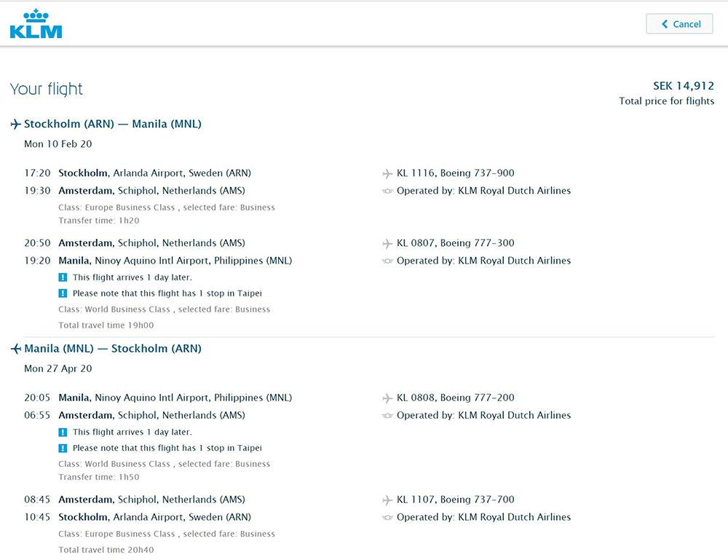Click the operator icon under KL 1107

tap(387, 517)
